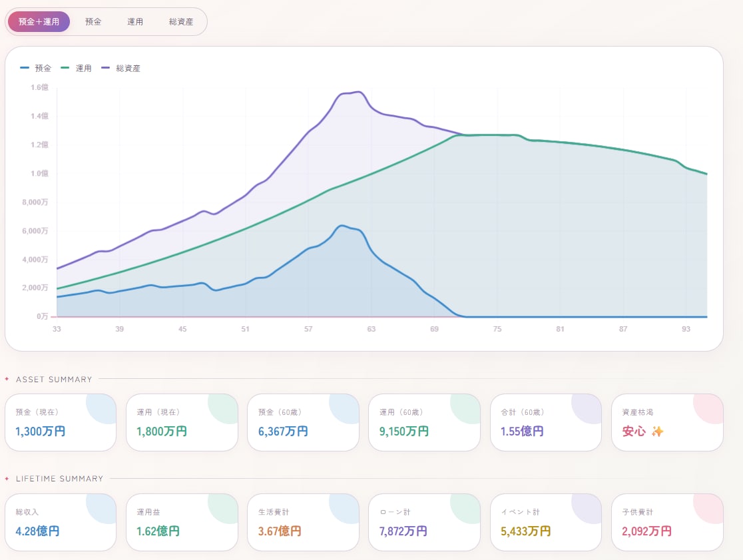743x560 pixels.
Task: Click the 8,000万 y-axis label
Action: click(x=35, y=202)
